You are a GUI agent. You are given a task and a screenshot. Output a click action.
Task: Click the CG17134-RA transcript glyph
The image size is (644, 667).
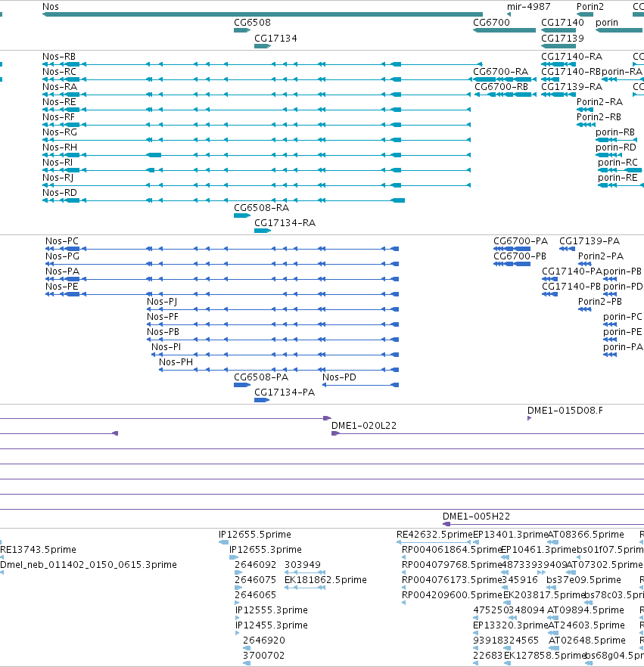(x=263, y=231)
